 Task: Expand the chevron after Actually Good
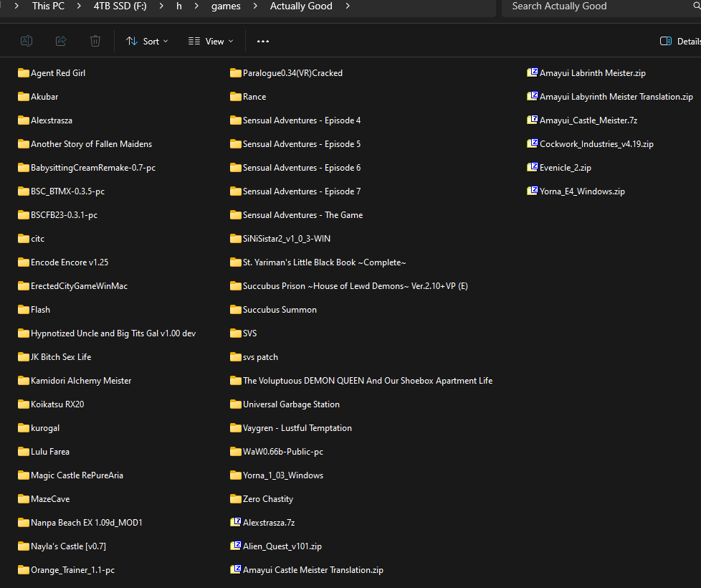click(348, 6)
